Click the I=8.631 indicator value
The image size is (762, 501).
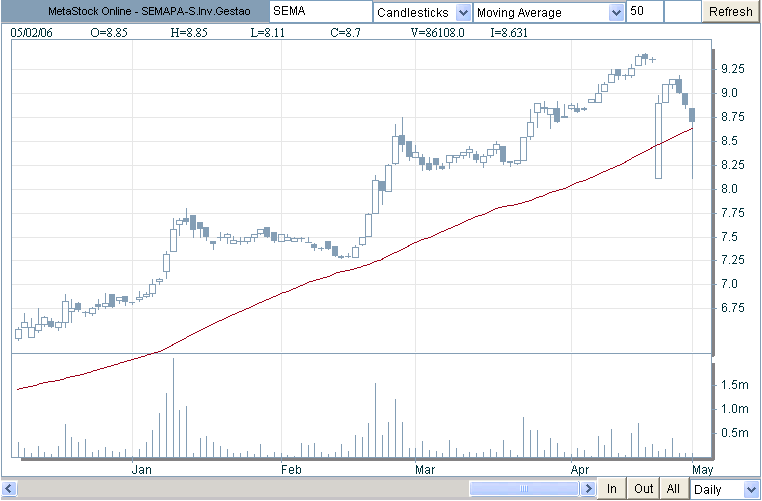509,33
